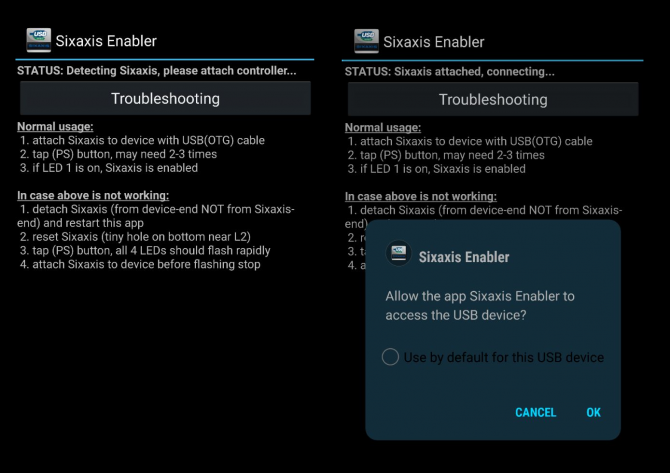This screenshot has width=670, height=473.
Task: Click 'Use by default for this USB device' label
Action: pos(504,357)
